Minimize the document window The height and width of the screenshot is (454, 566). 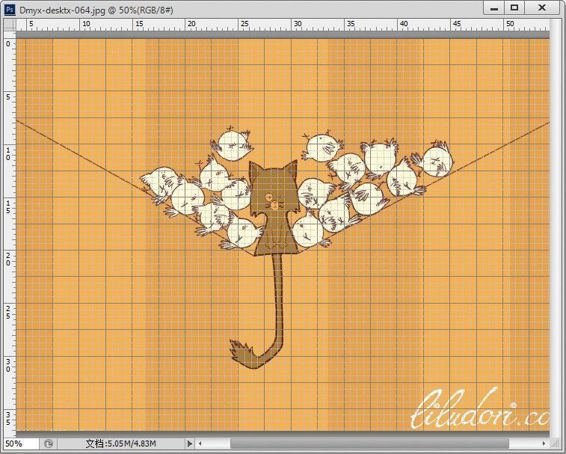point(494,8)
